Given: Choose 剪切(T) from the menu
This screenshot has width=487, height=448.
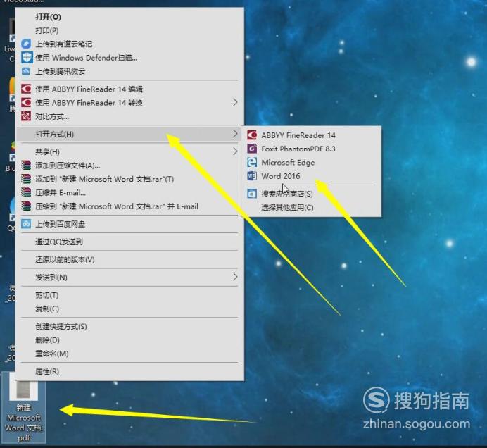Looking at the screenshot, I should [129, 295].
